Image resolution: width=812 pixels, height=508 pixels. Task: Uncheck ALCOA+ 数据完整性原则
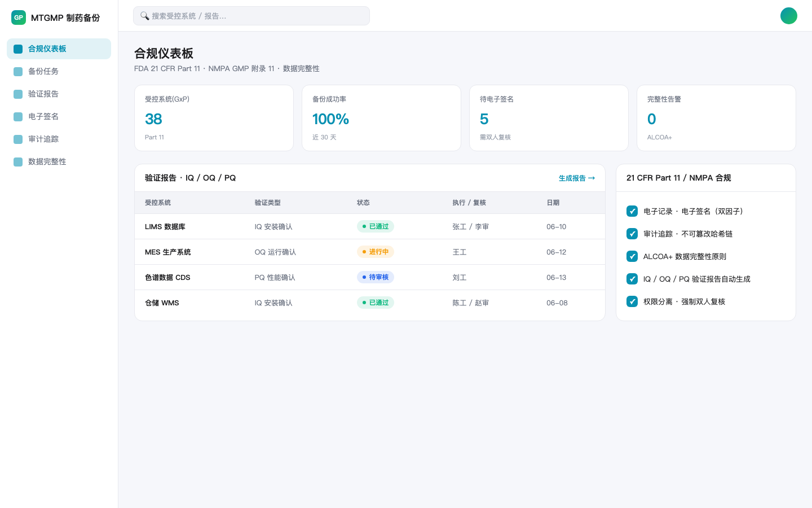[x=632, y=256]
